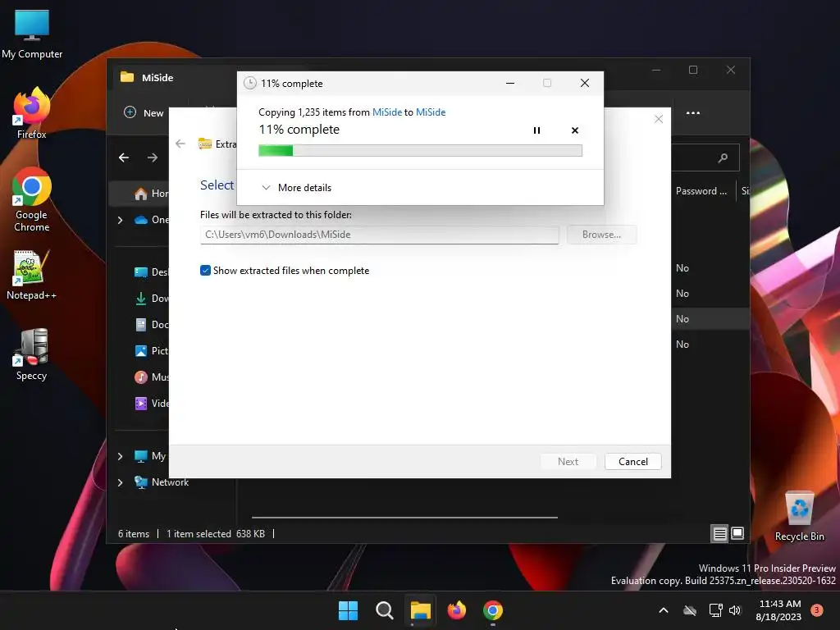Click the Browse... button
The width and height of the screenshot is (840, 630).
pos(601,235)
